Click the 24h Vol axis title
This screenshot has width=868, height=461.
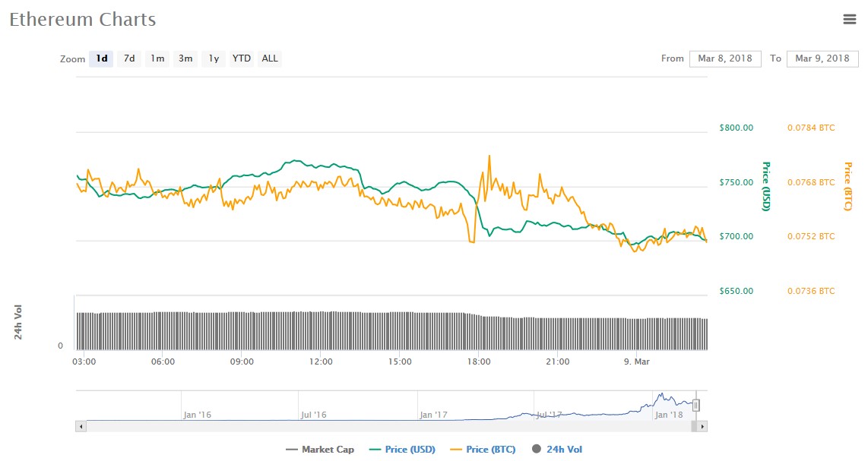coord(18,322)
